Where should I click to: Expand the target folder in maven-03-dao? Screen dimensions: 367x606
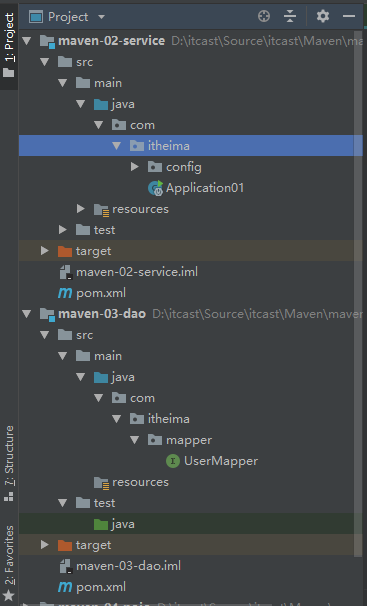(44, 545)
